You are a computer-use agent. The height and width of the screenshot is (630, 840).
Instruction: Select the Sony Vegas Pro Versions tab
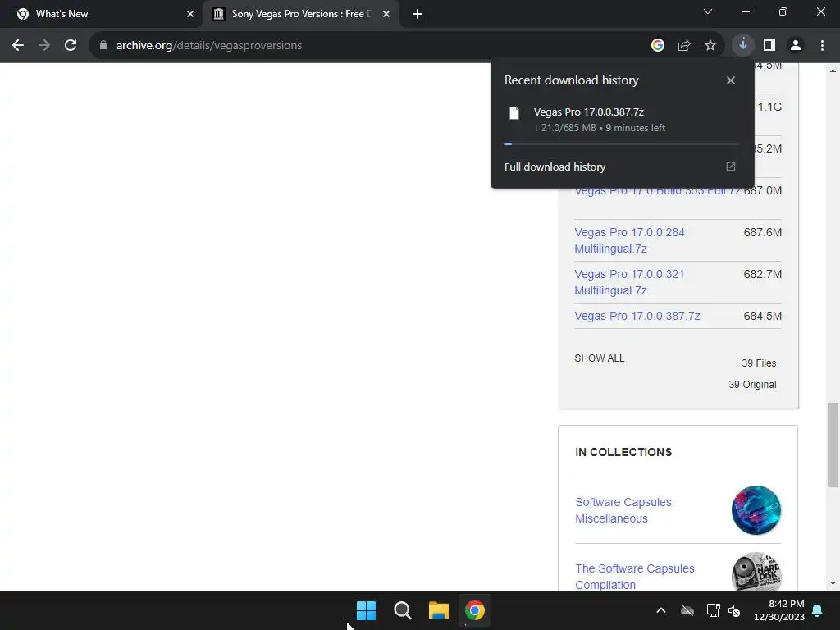[300, 14]
